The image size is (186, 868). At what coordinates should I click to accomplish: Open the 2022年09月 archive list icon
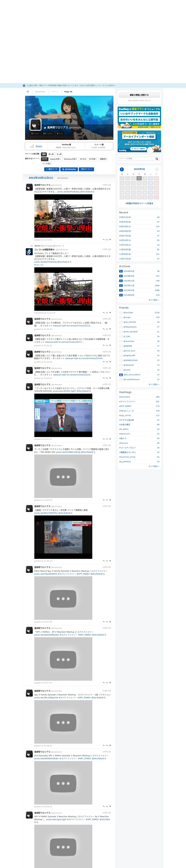coord(121,295)
